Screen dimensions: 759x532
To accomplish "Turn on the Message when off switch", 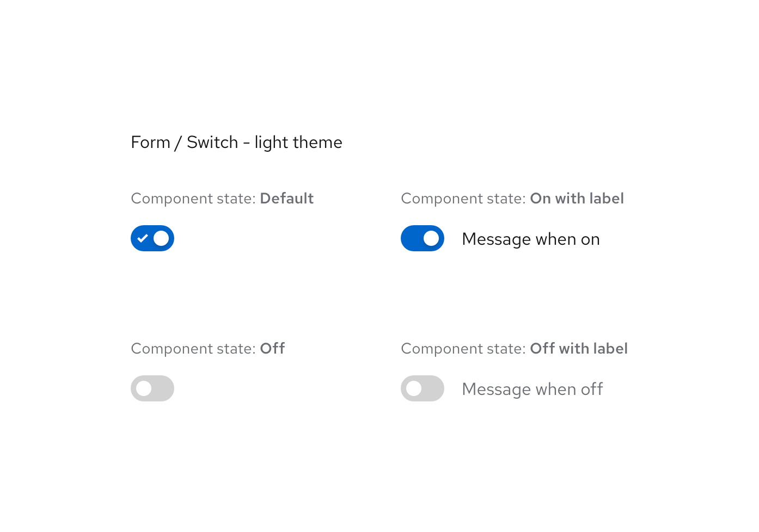I will click(423, 388).
